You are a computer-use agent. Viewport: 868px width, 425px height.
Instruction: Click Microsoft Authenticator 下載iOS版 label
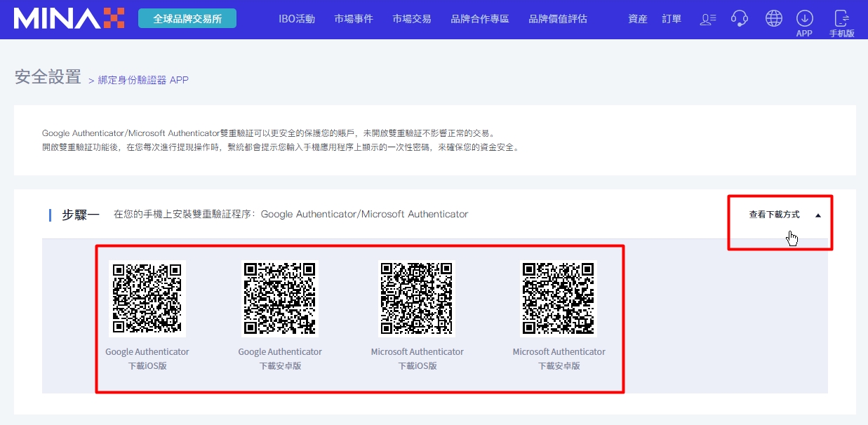tap(418, 358)
